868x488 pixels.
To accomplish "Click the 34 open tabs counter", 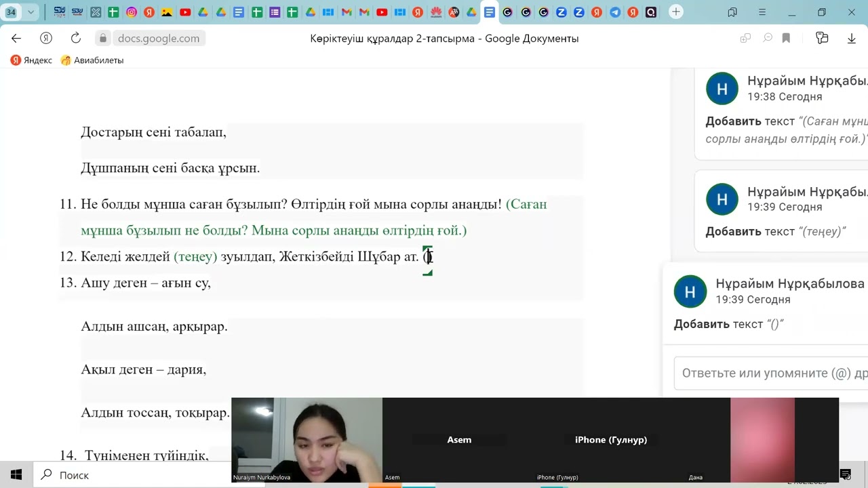I will pos(11,12).
